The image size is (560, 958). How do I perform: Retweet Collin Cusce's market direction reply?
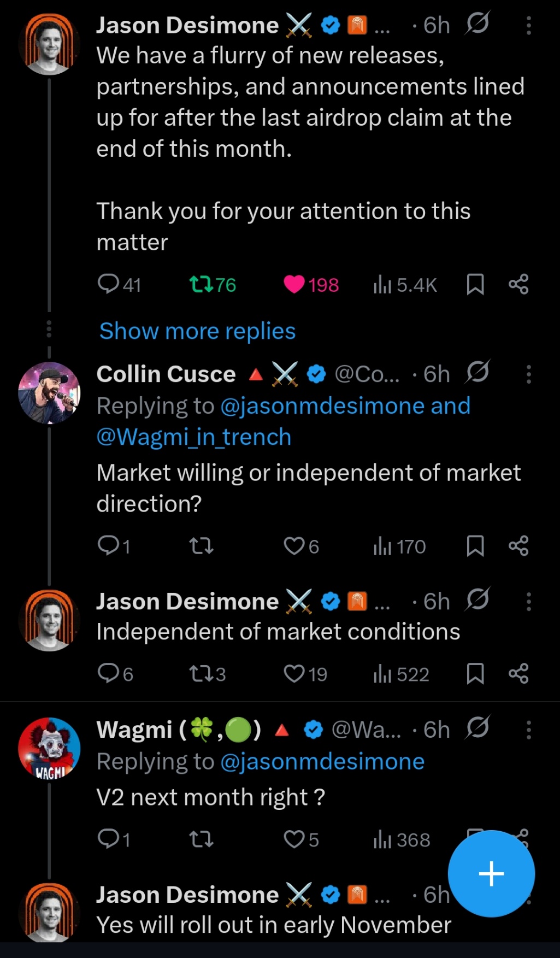[x=201, y=546]
